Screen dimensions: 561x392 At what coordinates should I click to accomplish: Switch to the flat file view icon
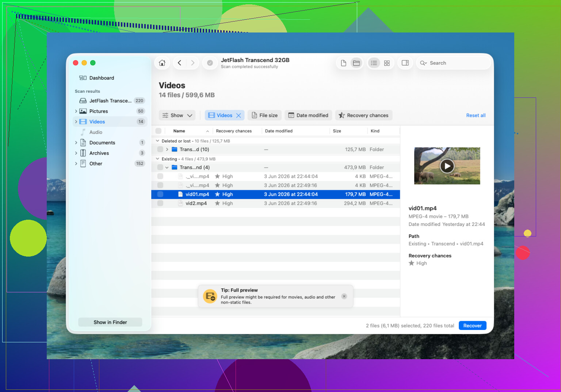343,63
